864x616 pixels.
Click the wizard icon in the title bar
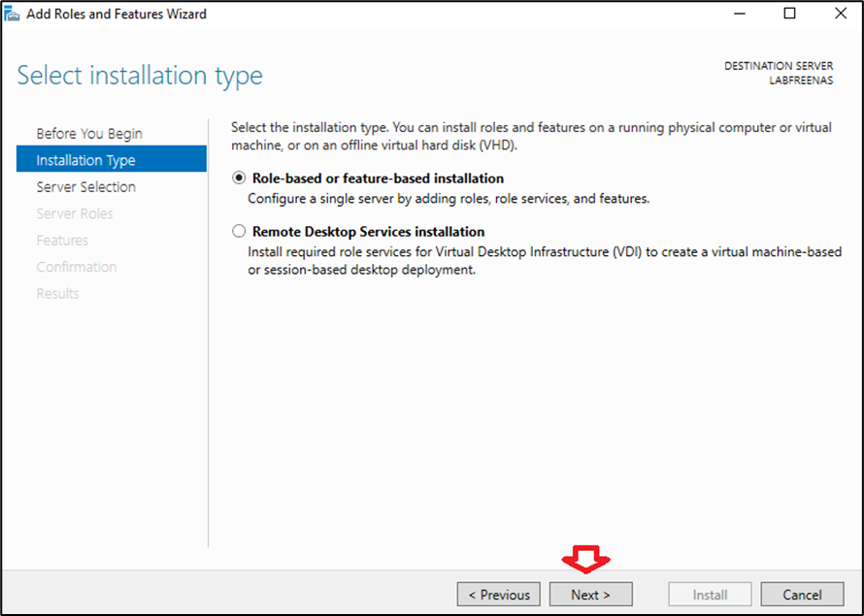pos(13,14)
